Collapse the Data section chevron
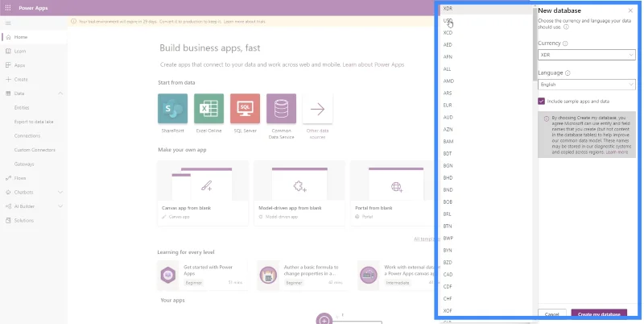 (x=60, y=93)
